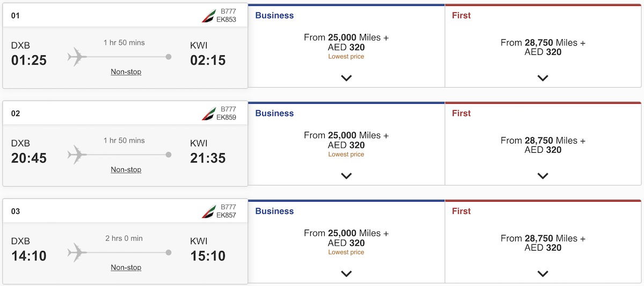Click airplane icon on 20:45 departure flight

click(77, 154)
